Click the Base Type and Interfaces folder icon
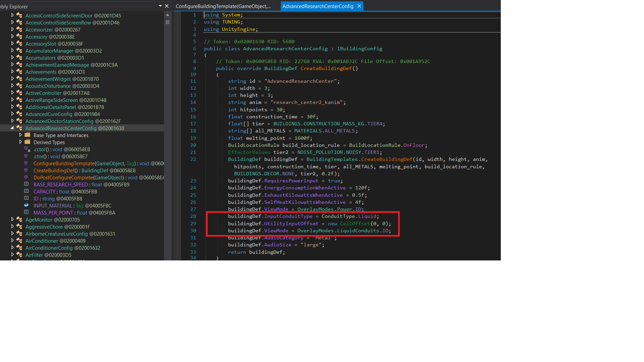644x362 pixels. [28, 135]
